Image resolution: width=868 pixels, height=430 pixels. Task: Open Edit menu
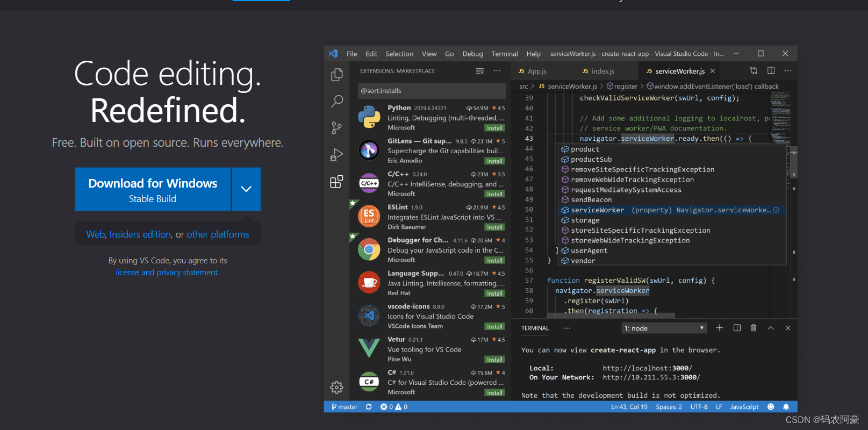pyautogui.click(x=371, y=54)
